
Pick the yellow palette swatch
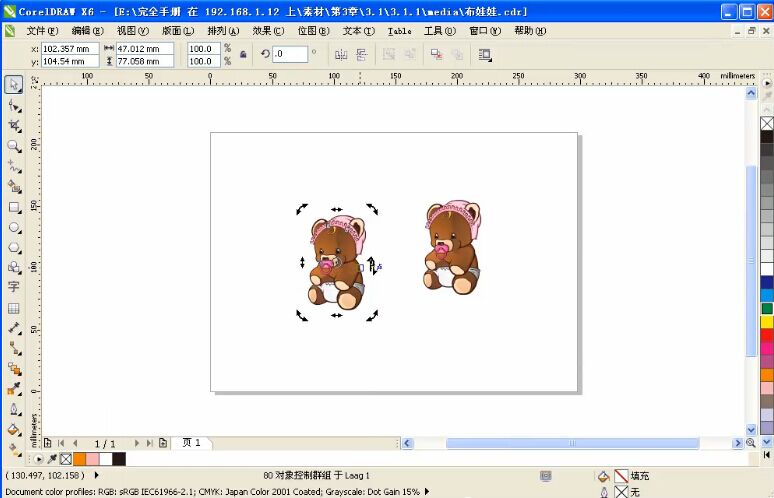(x=767, y=322)
